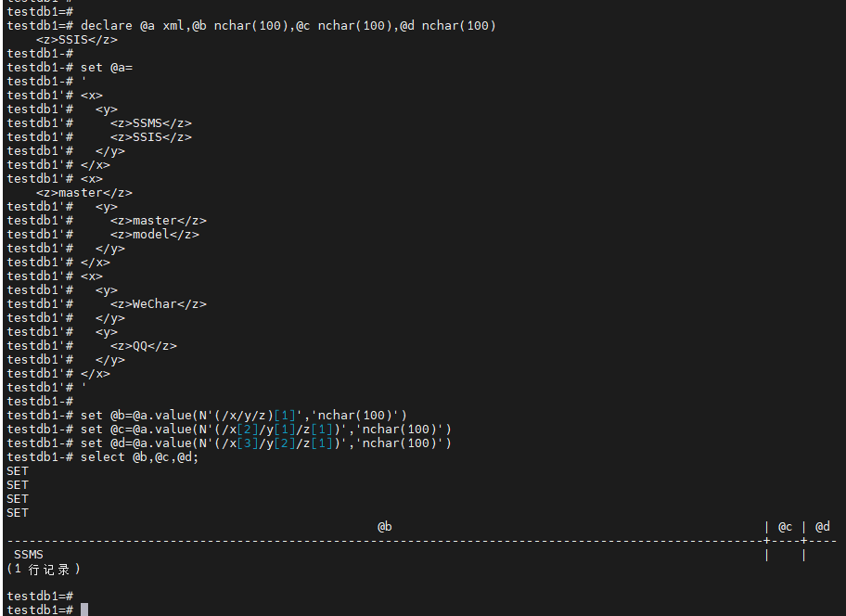Screen dimensions: 846x616
Task: Click the @c column header in results
Action: pos(785,527)
